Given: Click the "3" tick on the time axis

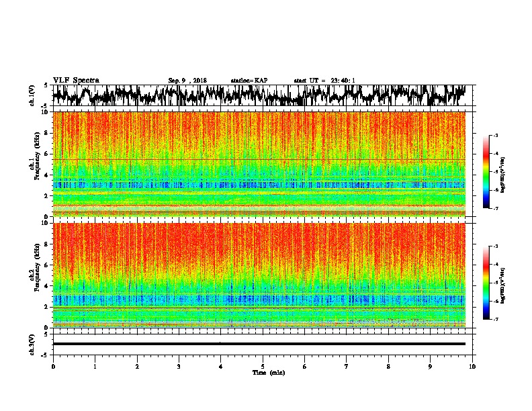Looking at the screenshot, I should (179, 367).
